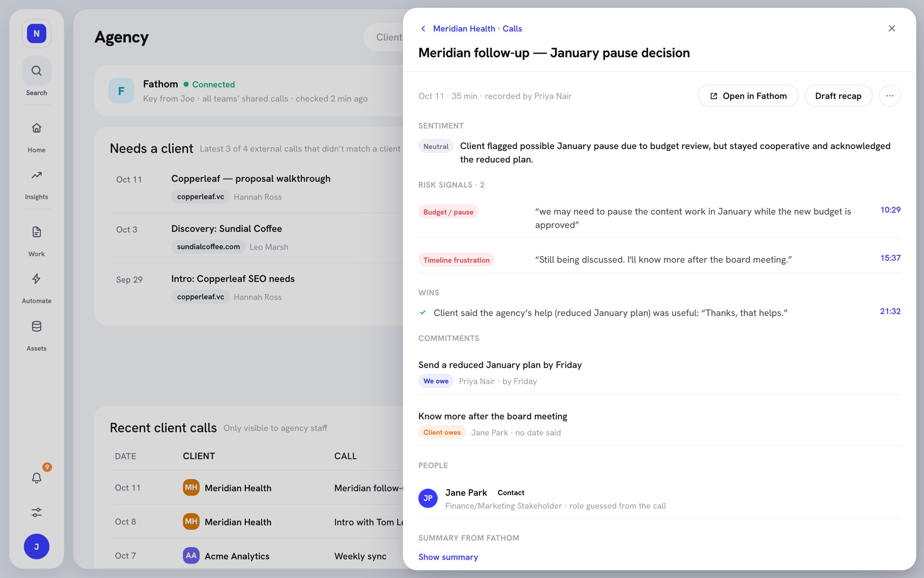Open Intro: Copperleaf SEO needs call
The width and height of the screenshot is (924, 578).
(x=233, y=279)
